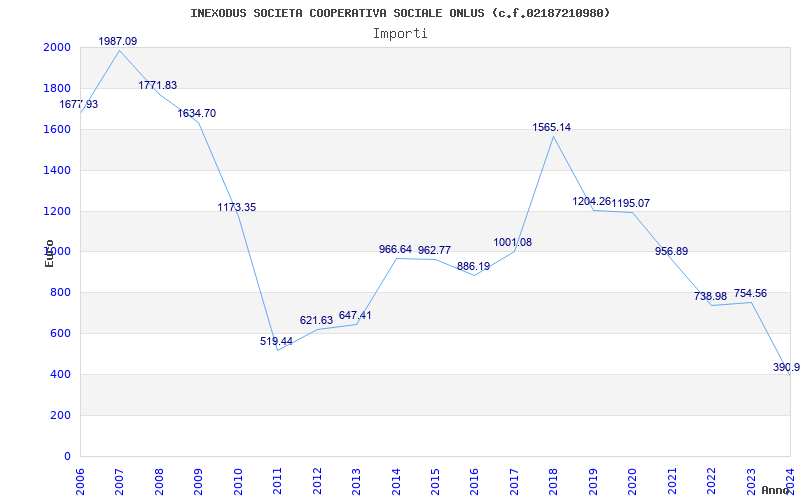Viewport: 800px width, 500px height.
Task: Click the 2008 x-axis year label
Action: point(159,481)
